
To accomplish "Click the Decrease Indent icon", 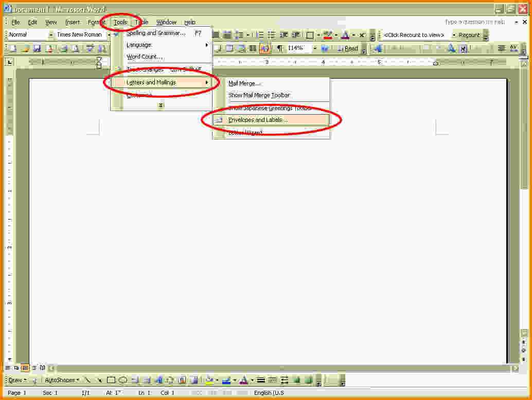I will (x=283, y=34).
